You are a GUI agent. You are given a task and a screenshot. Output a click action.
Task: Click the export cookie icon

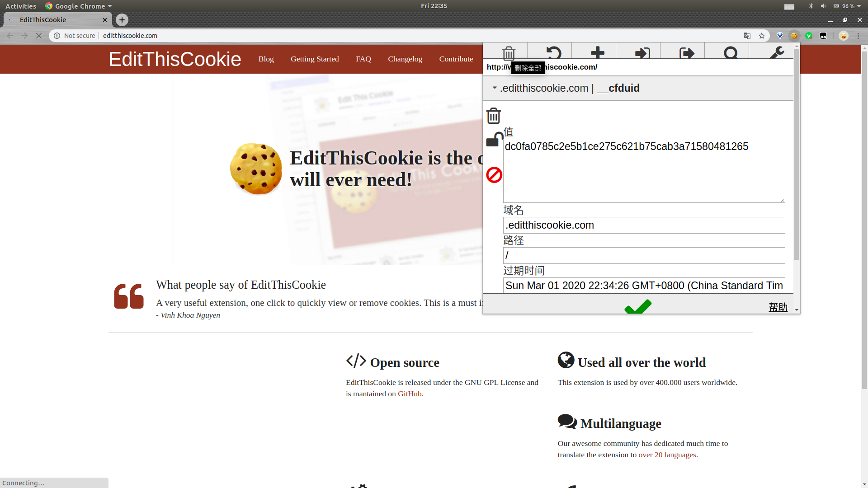pos(686,53)
